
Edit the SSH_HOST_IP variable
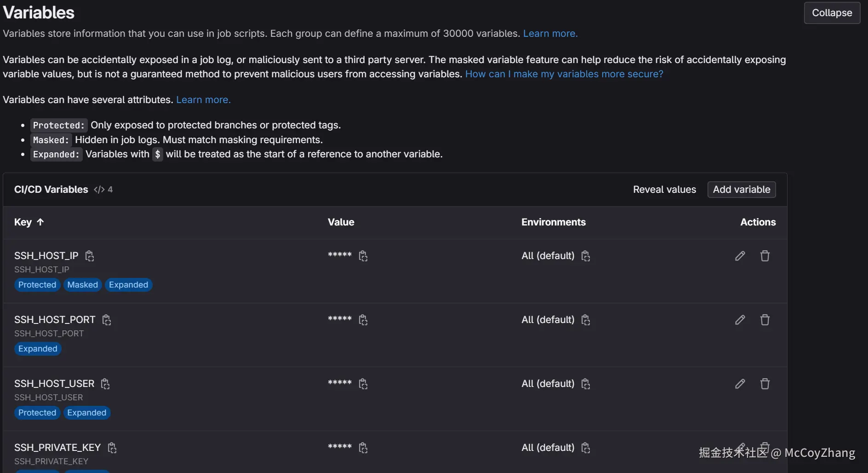point(740,256)
